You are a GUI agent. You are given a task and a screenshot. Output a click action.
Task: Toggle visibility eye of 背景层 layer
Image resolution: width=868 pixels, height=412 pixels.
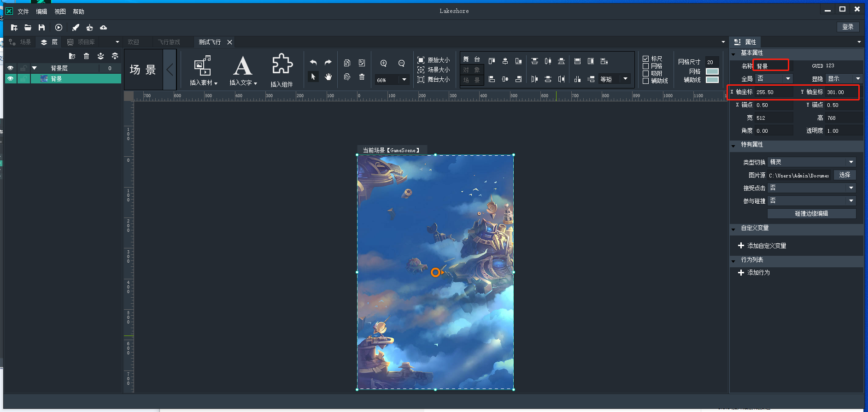click(x=10, y=68)
